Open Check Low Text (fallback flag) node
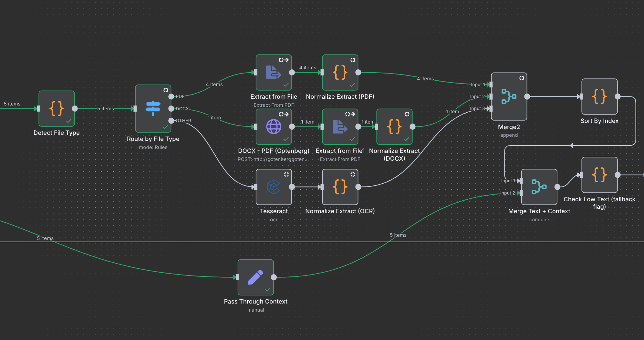 (x=599, y=175)
